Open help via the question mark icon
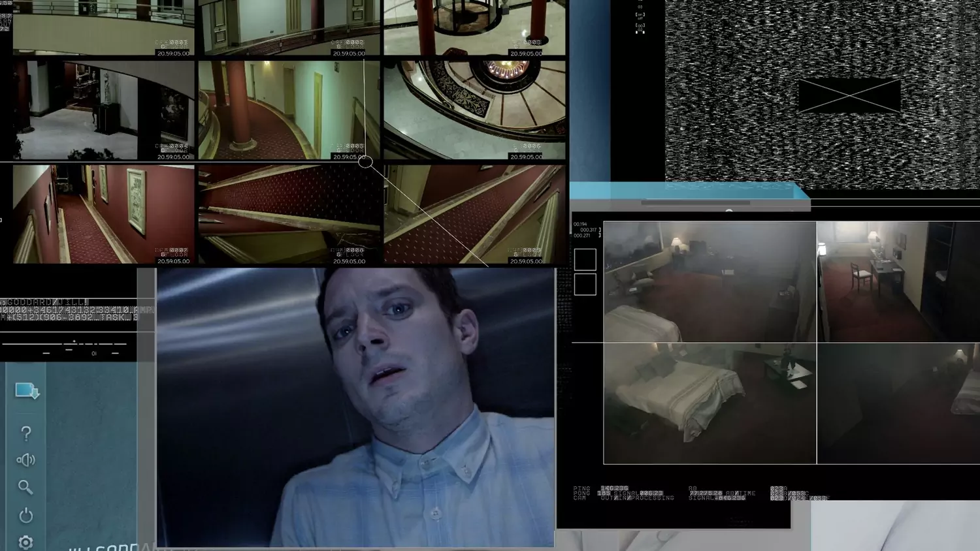This screenshot has height=551, width=980. [x=26, y=433]
